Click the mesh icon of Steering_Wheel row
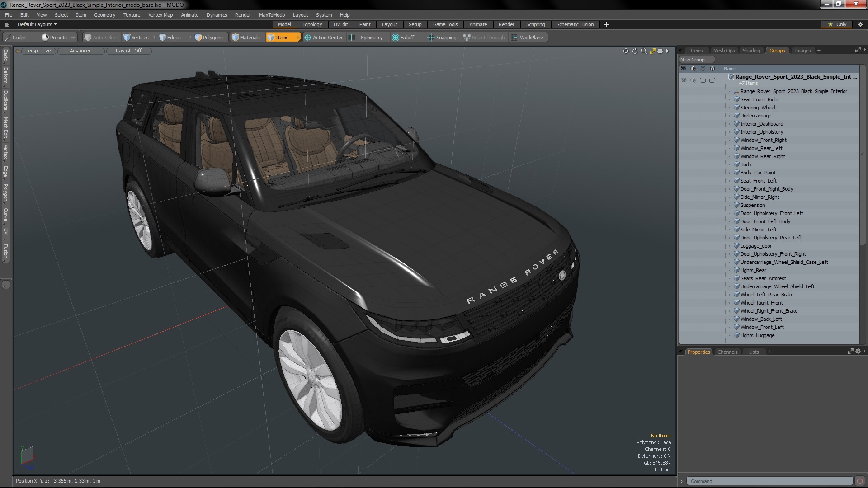 (x=736, y=108)
